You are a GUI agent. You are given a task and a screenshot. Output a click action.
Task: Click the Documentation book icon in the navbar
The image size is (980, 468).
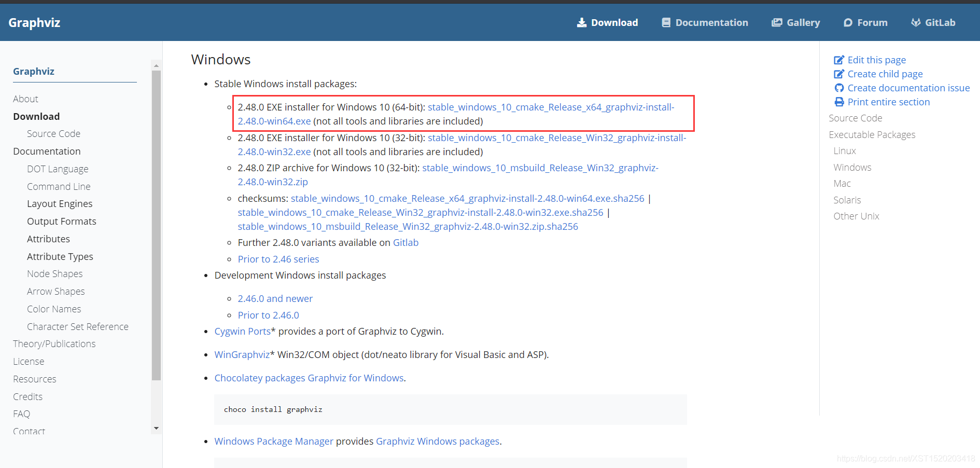pos(666,22)
